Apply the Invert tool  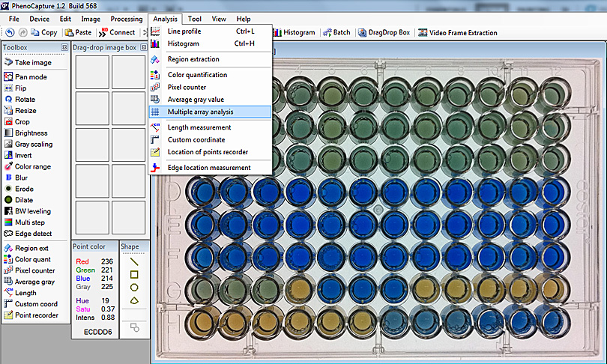tap(23, 155)
